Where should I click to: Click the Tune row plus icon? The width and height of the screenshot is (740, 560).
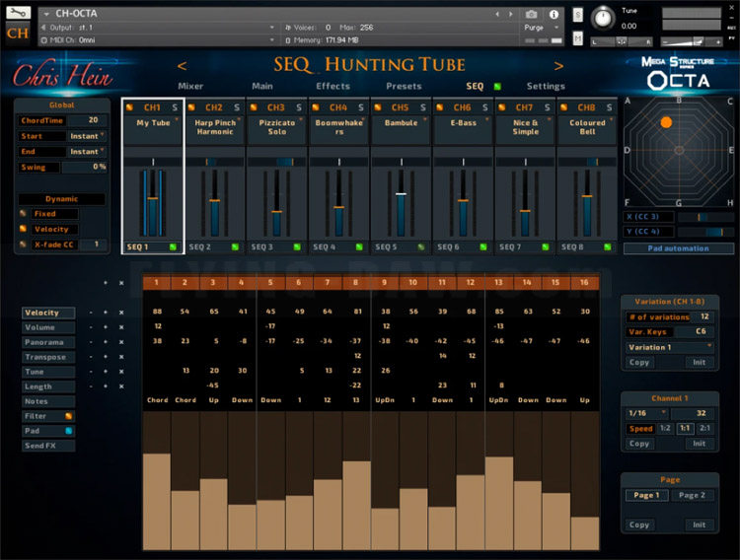point(106,372)
